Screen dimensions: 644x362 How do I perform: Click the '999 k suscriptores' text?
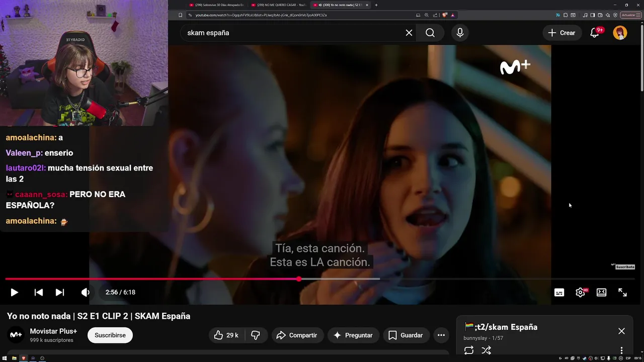pos(51,340)
